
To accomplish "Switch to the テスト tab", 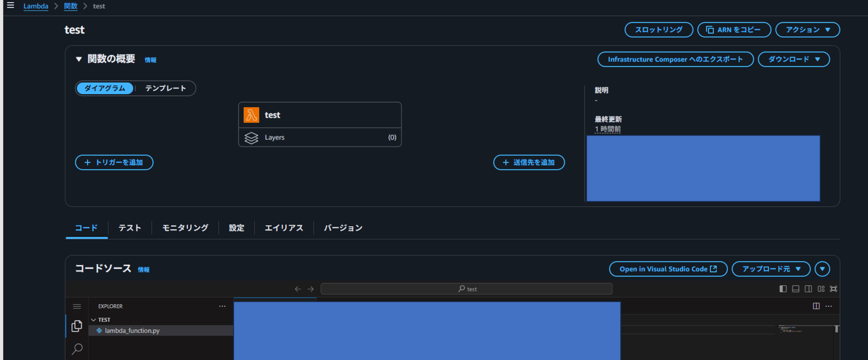I will pyautogui.click(x=130, y=228).
